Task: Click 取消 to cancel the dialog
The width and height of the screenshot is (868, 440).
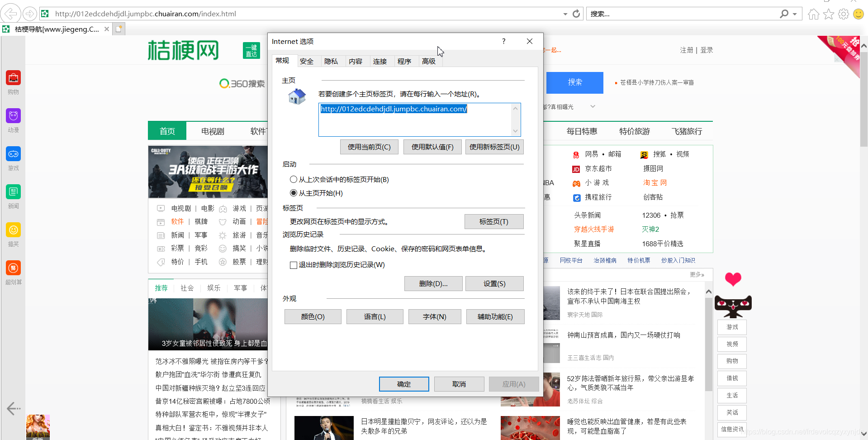Action: click(459, 384)
